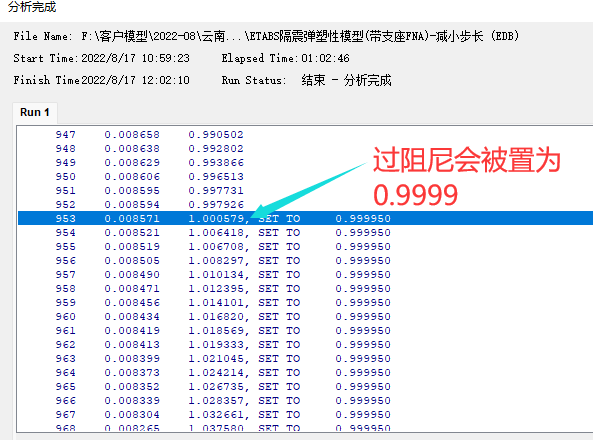Select log row 947
The height and width of the screenshot is (440, 593).
(305, 135)
